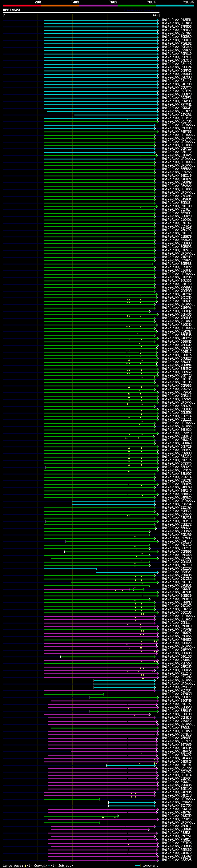This screenshot has width=197, height=868.
Task: Select hit UniRef100_B7FMD3
Action: (176, 27)
